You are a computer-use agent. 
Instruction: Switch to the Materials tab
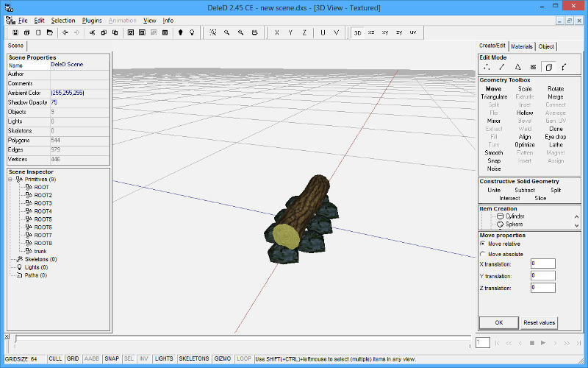522,46
